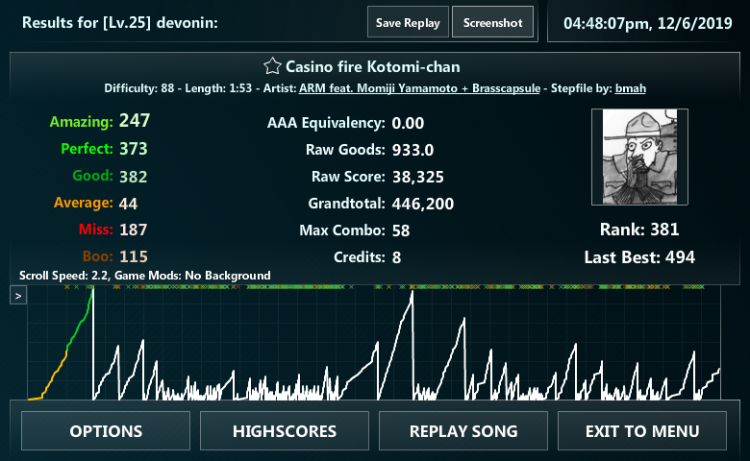Select the Rank: 381 text
This screenshot has height=461, width=750.
(x=639, y=229)
